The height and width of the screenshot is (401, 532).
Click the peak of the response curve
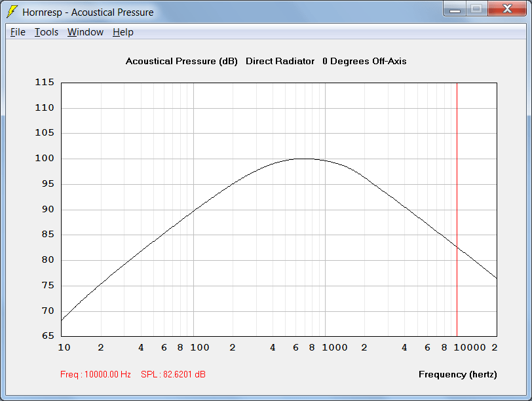coord(305,159)
